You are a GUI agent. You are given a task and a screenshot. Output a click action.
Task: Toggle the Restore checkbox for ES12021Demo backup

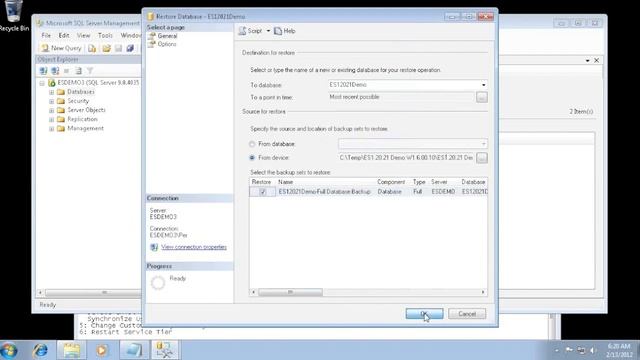[263, 192]
